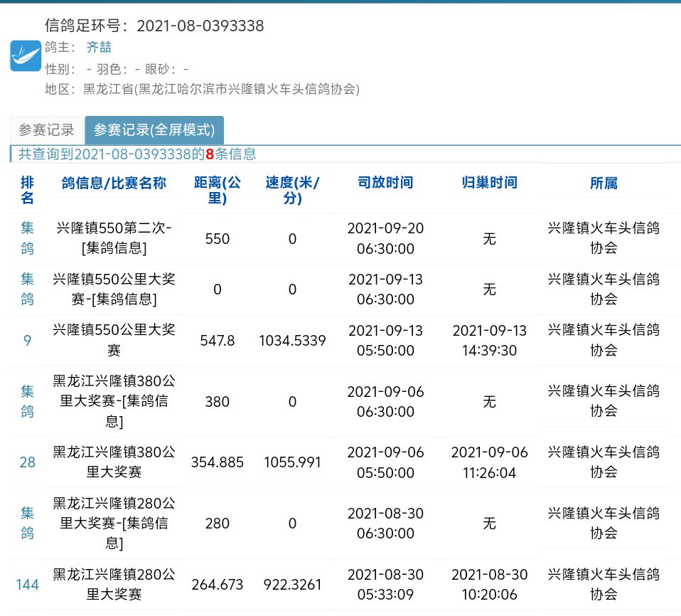Viewport: 681px width, 616px height.
Task: Click the 排名 column header
Action: tap(27, 188)
